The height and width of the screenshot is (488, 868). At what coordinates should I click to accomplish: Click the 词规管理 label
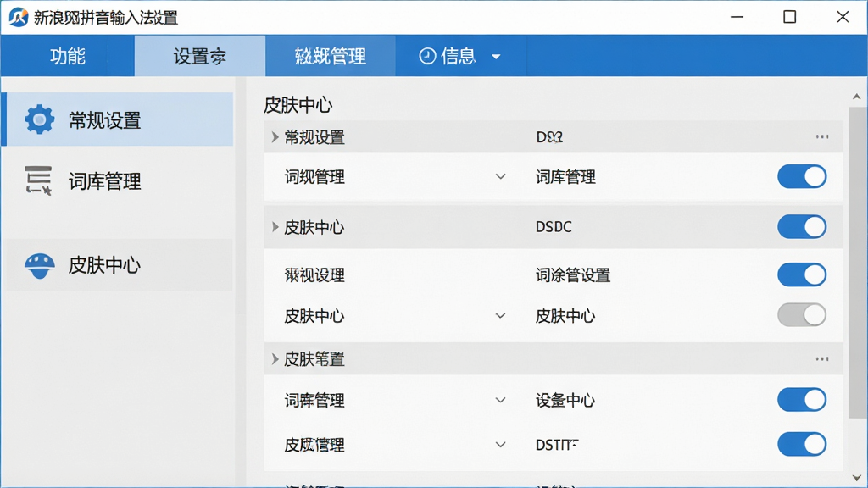click(x=314, y=177)
